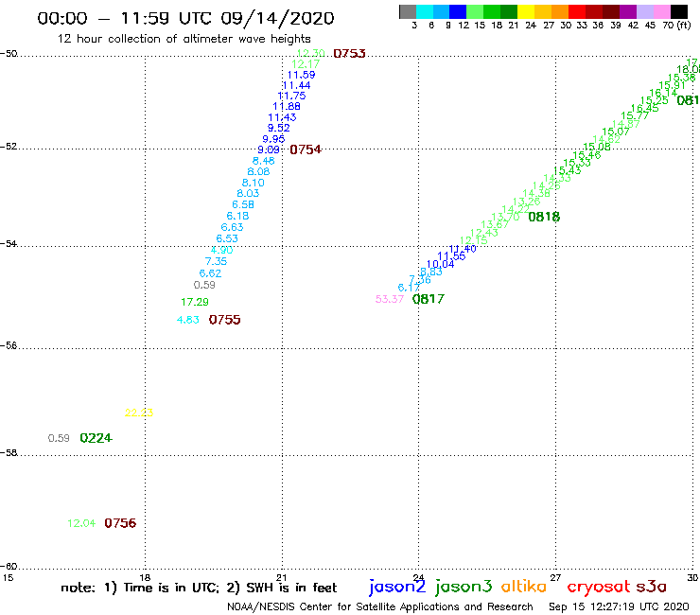Viewport: 700px width, 615px height.
Task: Click the cryosat satellite label
Action: pyautogui.click(x=599, y=587)
